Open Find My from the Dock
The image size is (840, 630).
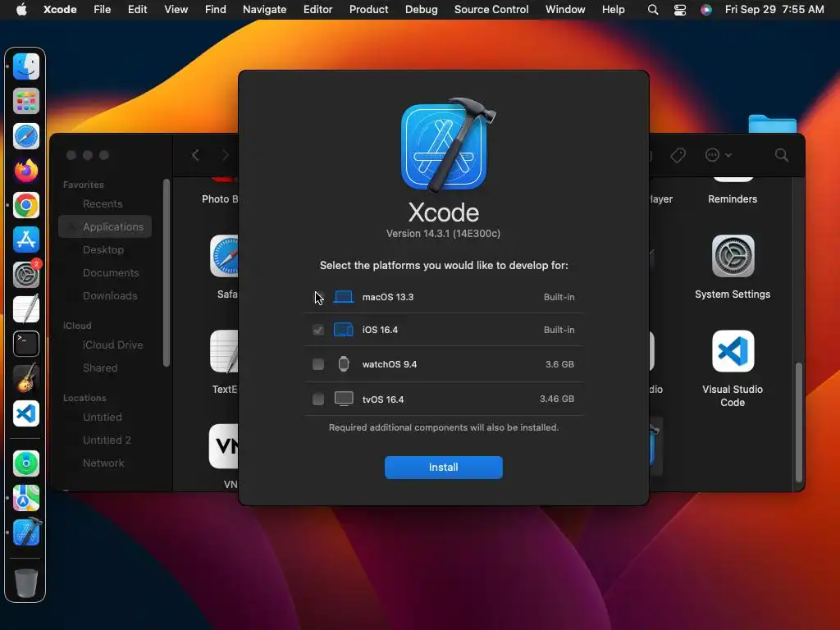pyautogui.click(x=25, y=463)
